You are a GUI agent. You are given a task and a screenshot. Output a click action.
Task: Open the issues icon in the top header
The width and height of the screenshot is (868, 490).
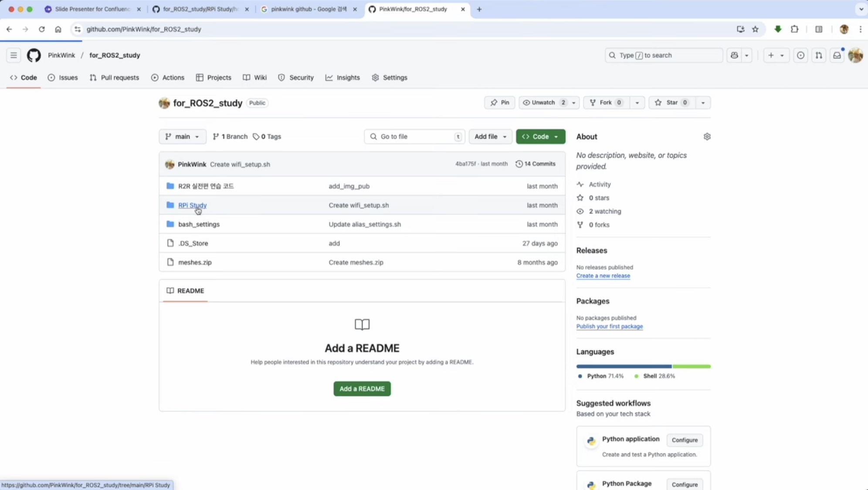click(800, 55)
